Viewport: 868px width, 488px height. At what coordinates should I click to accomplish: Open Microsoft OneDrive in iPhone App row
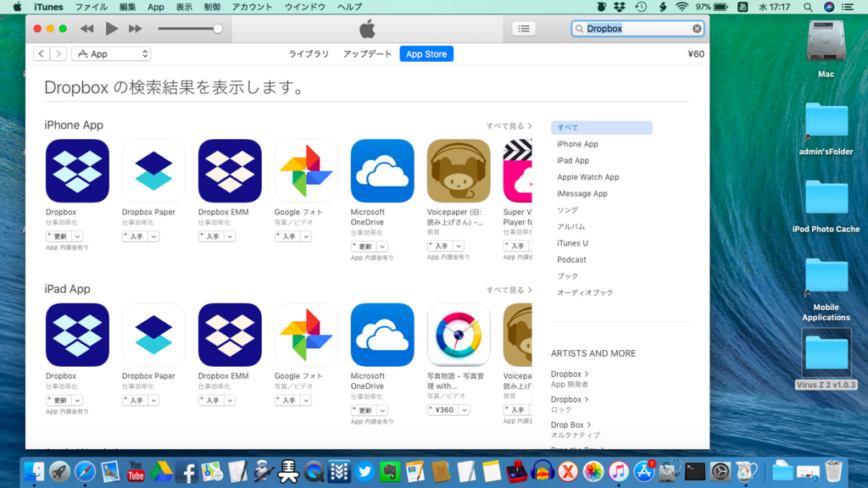(382, 171)
